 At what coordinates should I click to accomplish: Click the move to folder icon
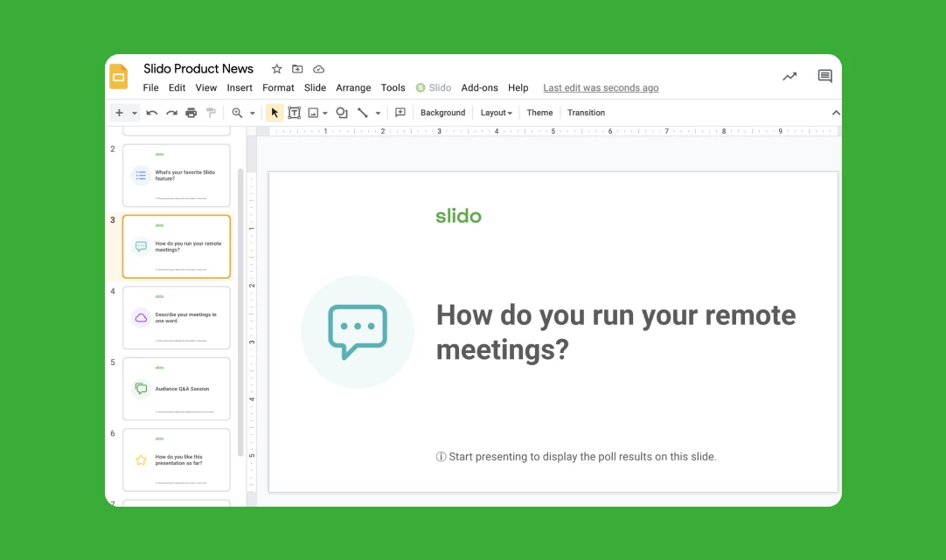click(297, 69)
